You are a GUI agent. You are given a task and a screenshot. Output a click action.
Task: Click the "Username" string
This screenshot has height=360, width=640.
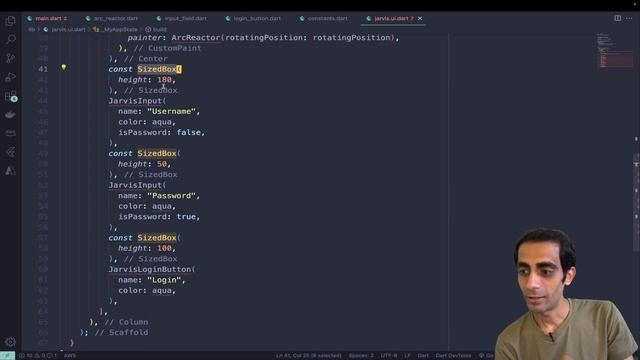(x=171, y=111)
